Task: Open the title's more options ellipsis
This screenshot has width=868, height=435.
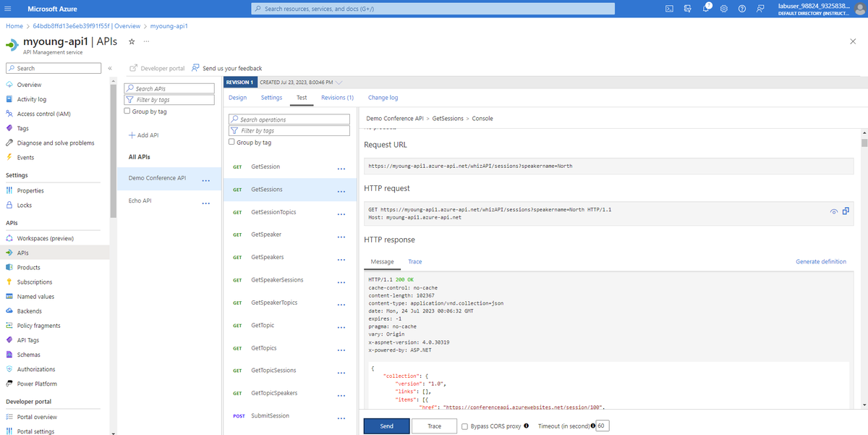Action: tap(147, 42)
